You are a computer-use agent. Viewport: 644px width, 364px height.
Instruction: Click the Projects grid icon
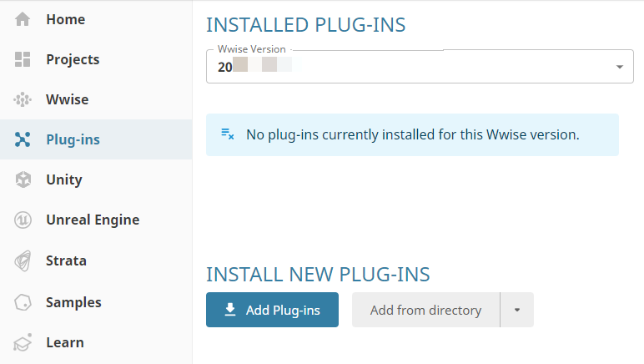23,59
